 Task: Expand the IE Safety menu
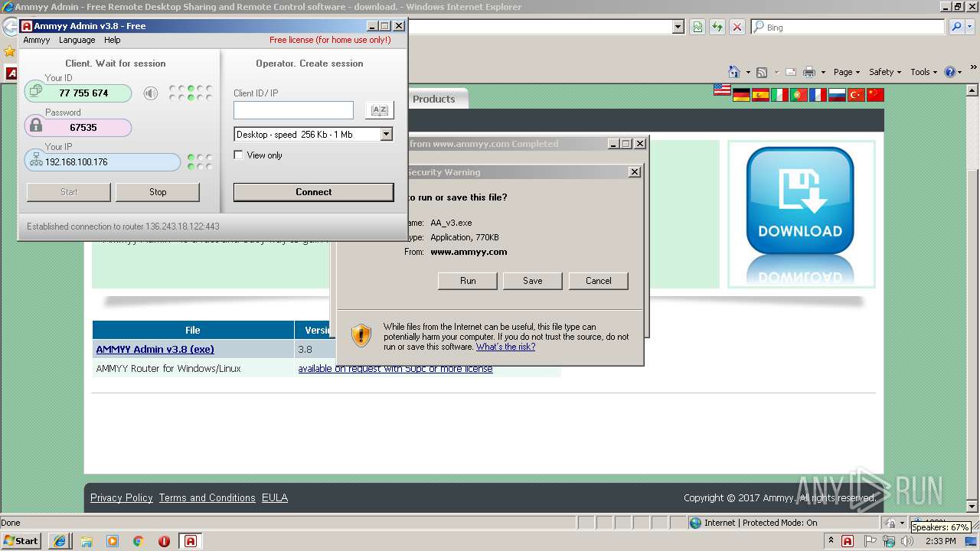tap(884, 72)
